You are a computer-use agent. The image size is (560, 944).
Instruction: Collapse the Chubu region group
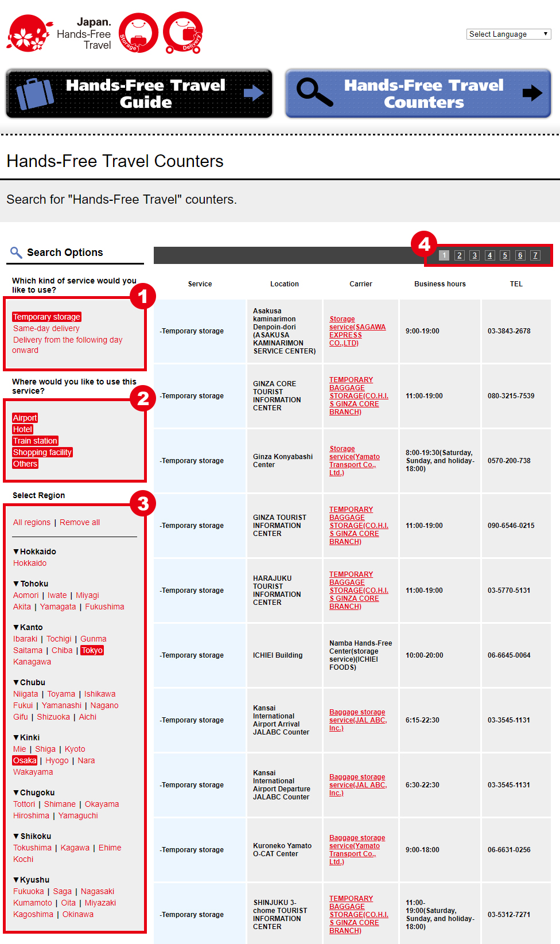29,682
